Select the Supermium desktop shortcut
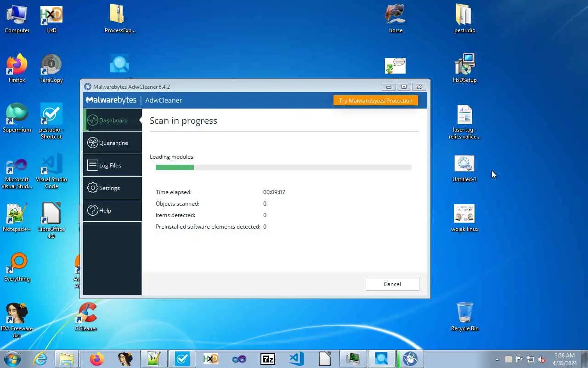This screenshot has width=588, height=368. (17, 118)
